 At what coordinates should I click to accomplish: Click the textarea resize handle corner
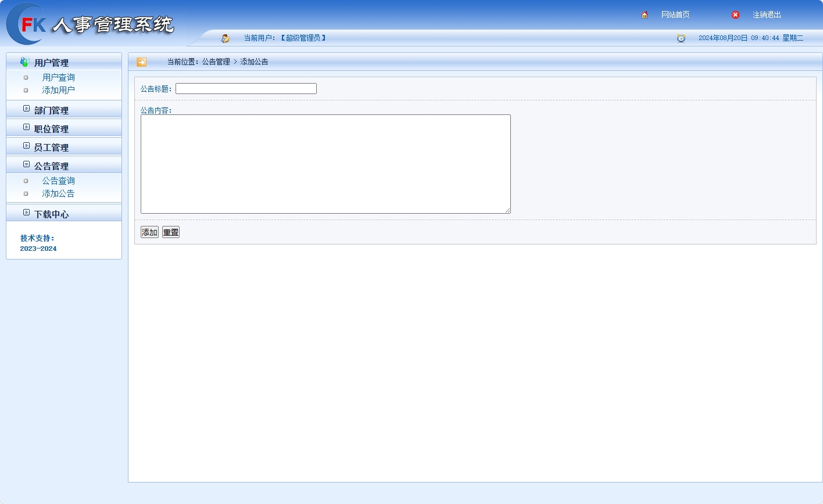coord(507,210)
